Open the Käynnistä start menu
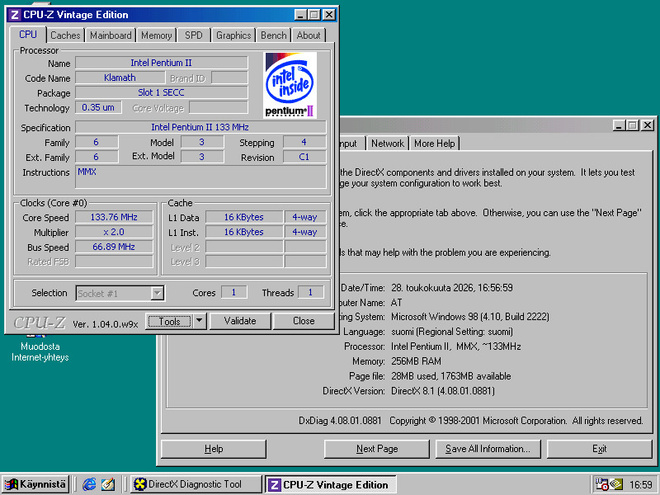Viewport: 660px width, 495px height. (x=35, y=484)
